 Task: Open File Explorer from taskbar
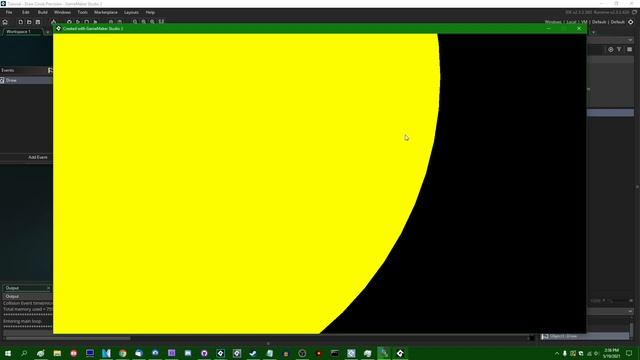(57, 353)
